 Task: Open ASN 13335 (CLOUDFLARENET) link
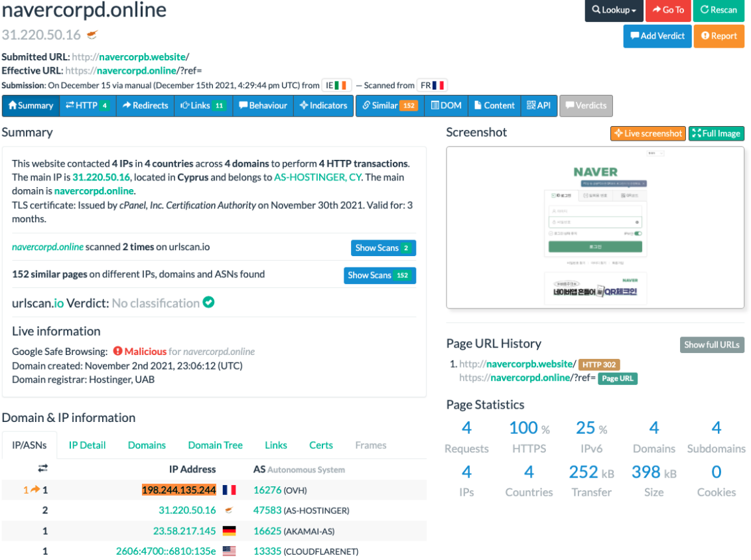pos(267,551)
